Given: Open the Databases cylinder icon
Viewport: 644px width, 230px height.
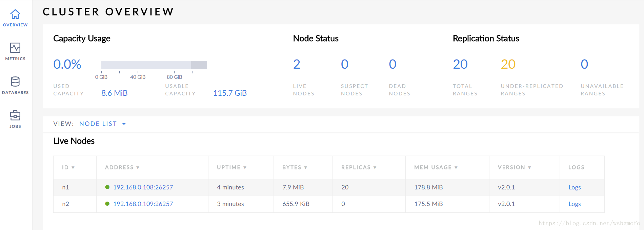Looking at the screenshot, I should click(15, 82).
